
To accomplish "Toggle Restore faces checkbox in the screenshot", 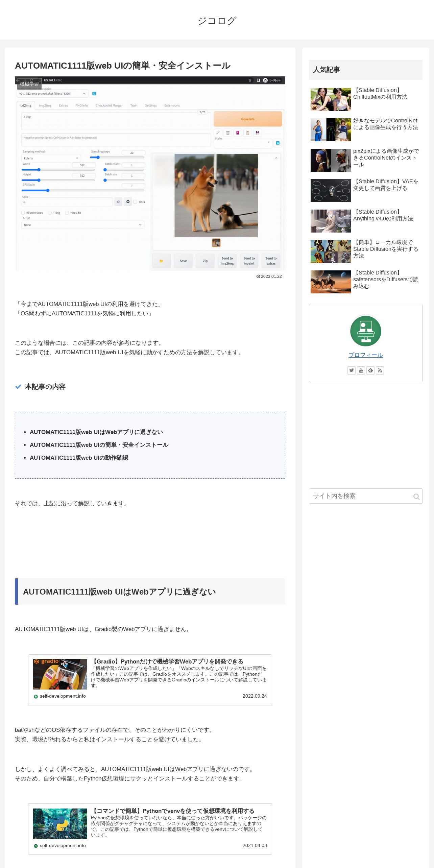I will click(23, 213).
